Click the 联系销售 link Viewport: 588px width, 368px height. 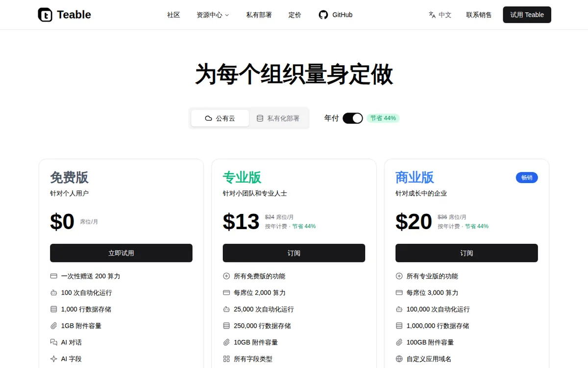[x=479, y=15]
